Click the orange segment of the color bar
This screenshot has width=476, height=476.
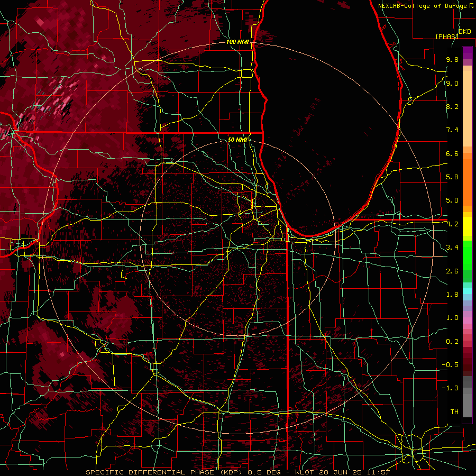click(x=467, y=182)
